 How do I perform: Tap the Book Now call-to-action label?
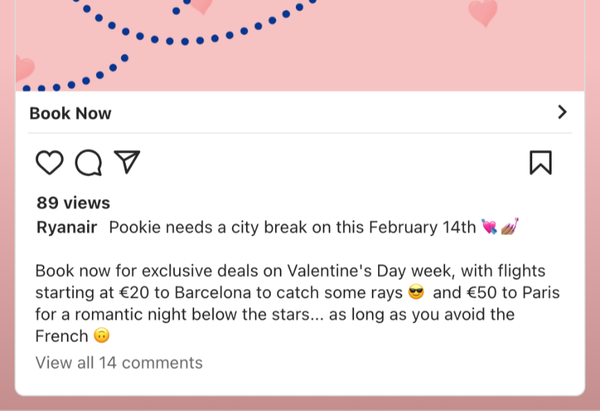point(70,113)
